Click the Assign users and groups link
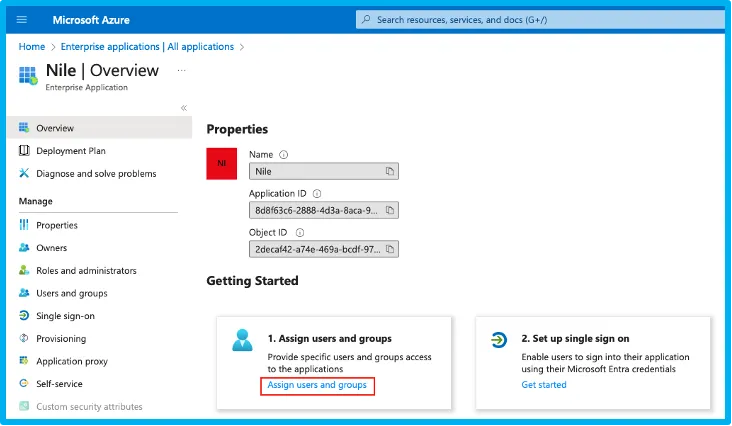 [317, 385]
